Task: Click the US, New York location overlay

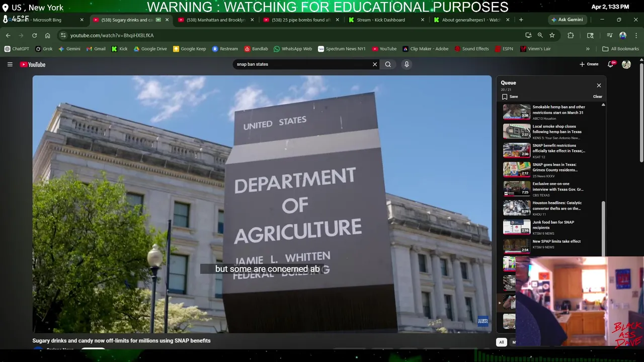Action: point(33,8)
